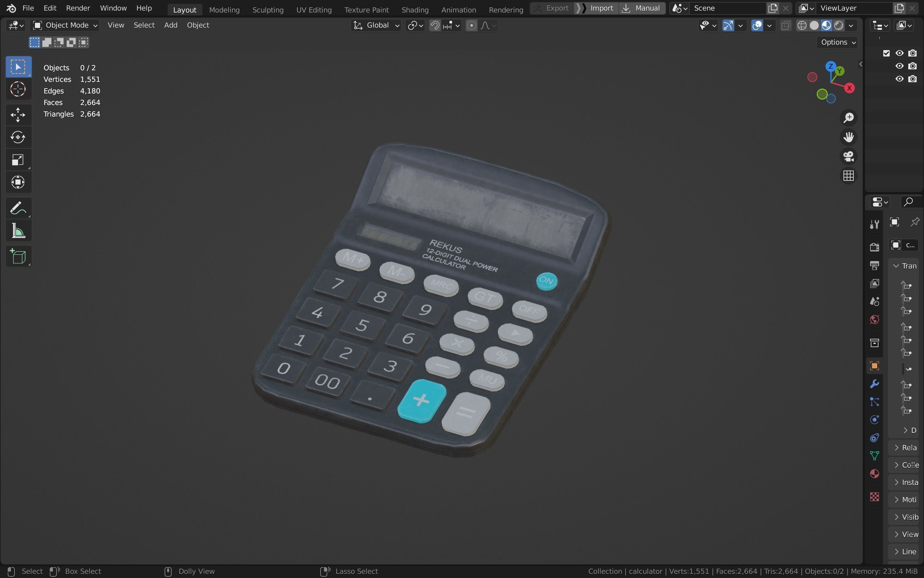Switch to the UV Editing workspace tab
Screen dimensions: 924x578
tap(314, 10)
